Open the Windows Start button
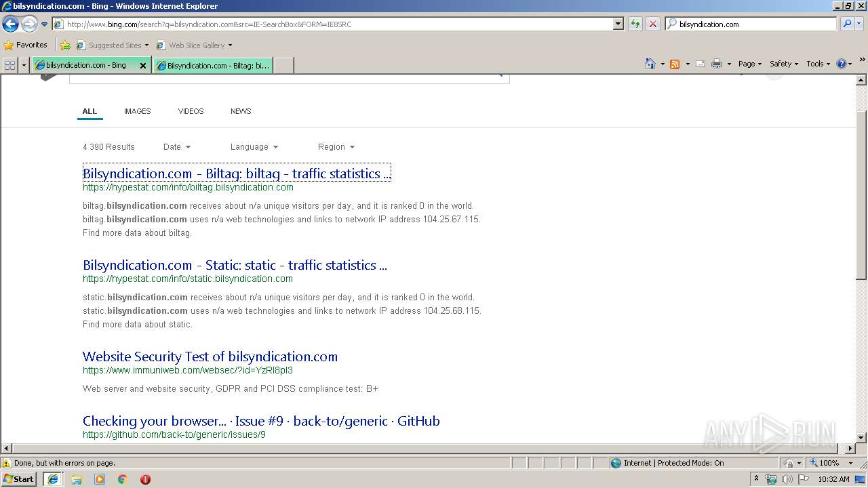The height and width of the screenshot is (488, 868). 19,479
